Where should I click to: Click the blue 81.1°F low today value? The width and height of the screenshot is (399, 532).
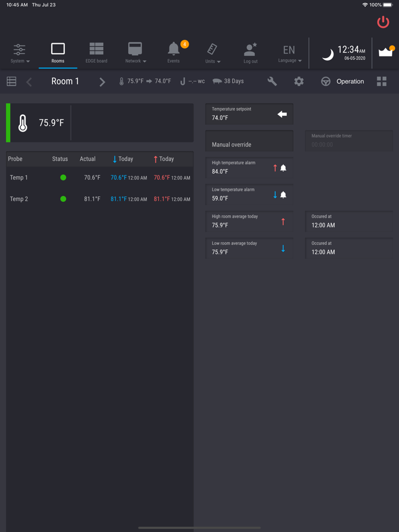coord(119,199)
